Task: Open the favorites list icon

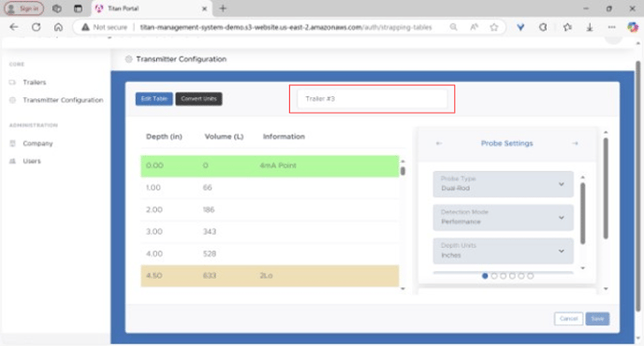Action: pyautogui.click(x=567, y=27)
